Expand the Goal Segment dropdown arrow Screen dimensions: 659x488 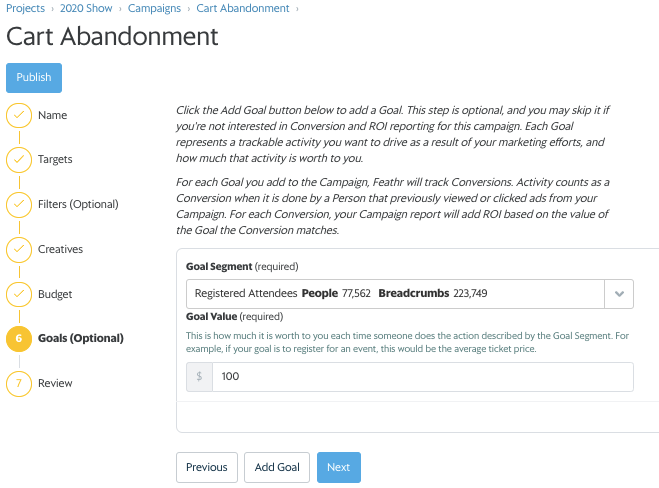[x=619, y=294]
